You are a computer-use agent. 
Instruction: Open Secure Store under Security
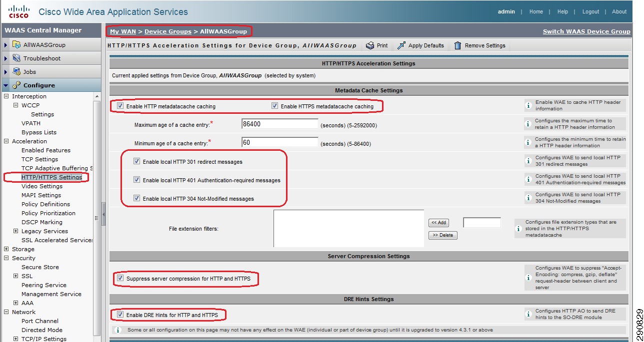(x=40, y=267)
